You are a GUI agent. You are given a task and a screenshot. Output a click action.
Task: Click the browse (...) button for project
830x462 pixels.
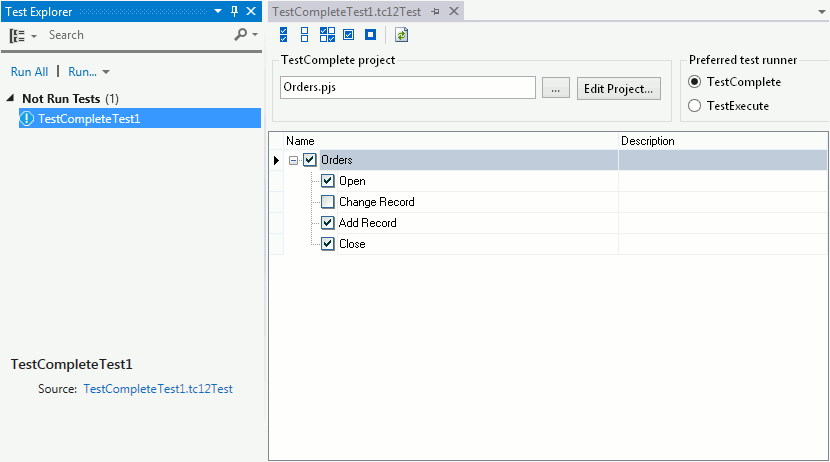pos(555,88)
